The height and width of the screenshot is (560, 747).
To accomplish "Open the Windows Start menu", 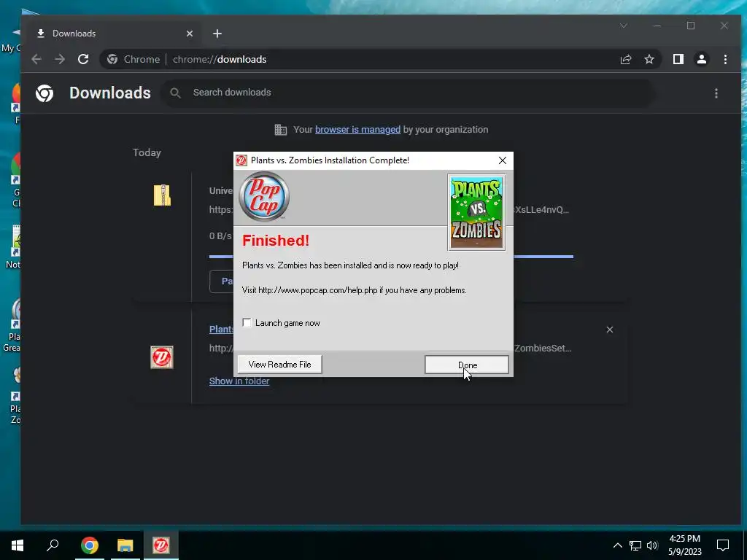I will click(x=18, y=545).
